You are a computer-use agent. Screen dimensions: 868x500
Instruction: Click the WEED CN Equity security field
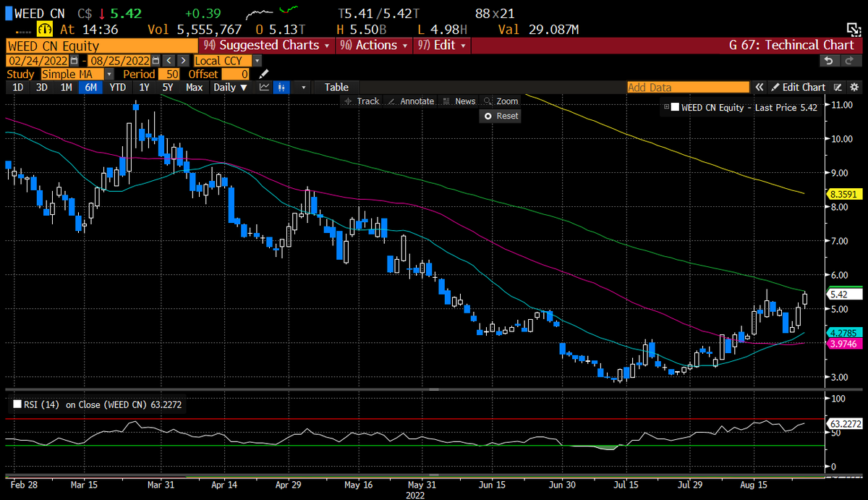102,45
